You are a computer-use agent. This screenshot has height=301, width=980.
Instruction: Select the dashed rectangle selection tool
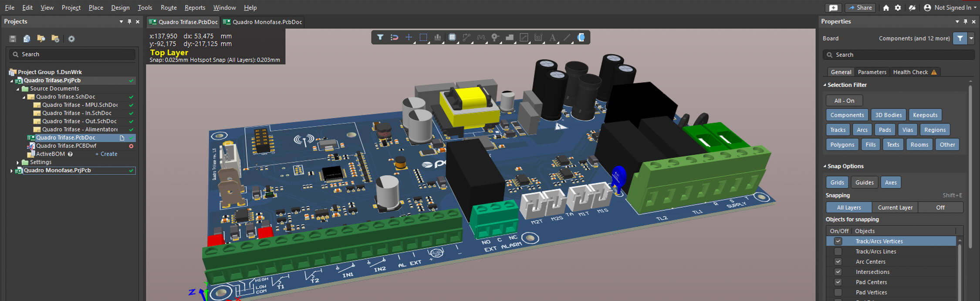click(x=423, y=38)
